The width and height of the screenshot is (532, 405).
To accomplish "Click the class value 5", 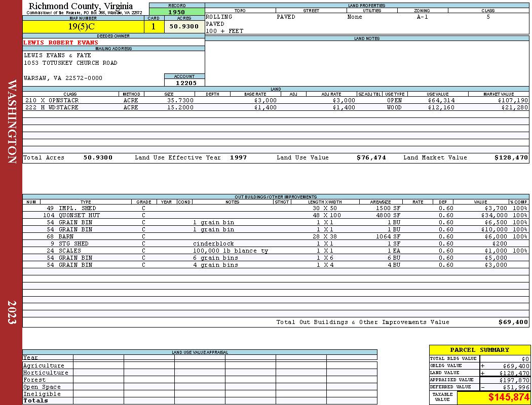I will [488, 17].
